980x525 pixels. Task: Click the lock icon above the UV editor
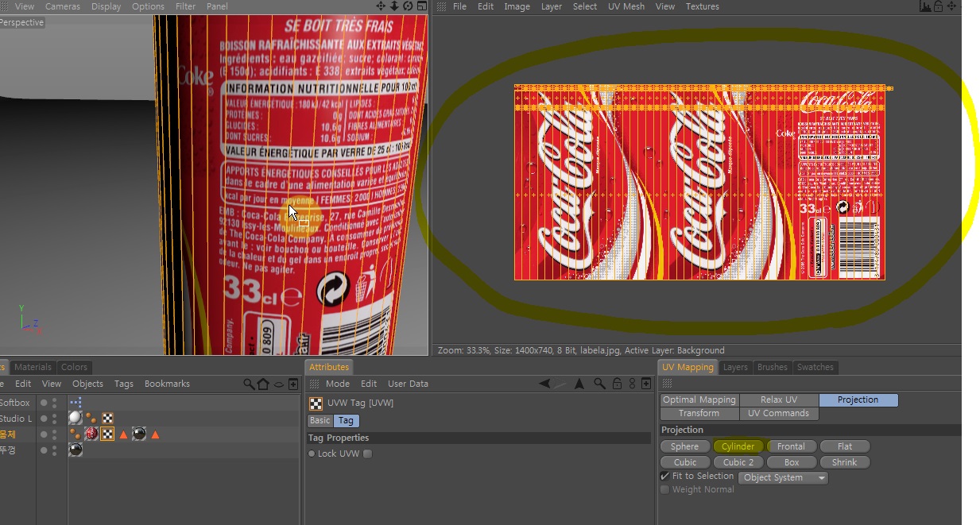(939, 6)
